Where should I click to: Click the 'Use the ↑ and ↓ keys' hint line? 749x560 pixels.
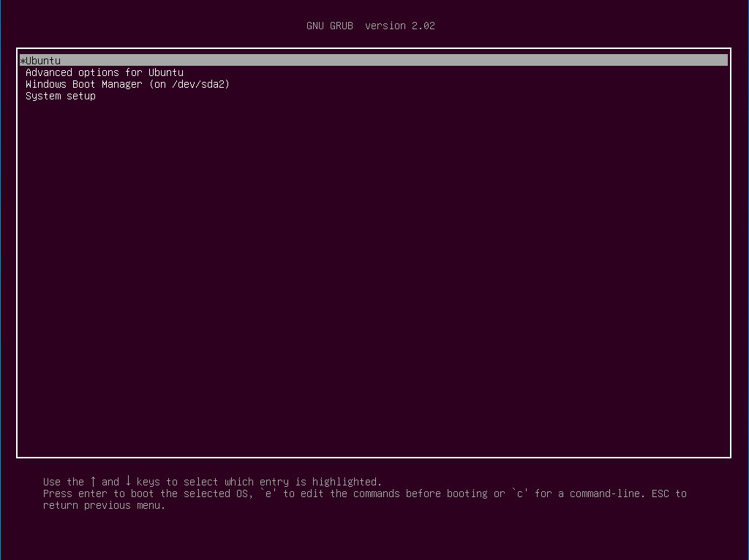212,481
